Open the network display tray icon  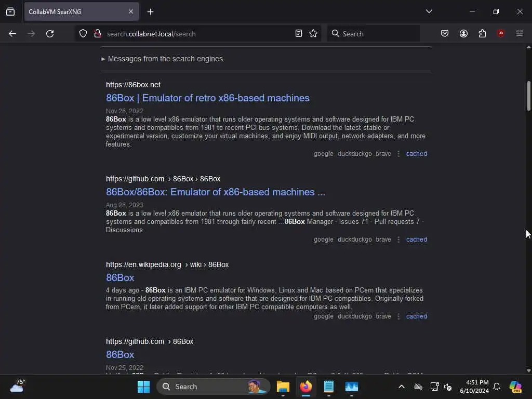[x=434, y=387]
